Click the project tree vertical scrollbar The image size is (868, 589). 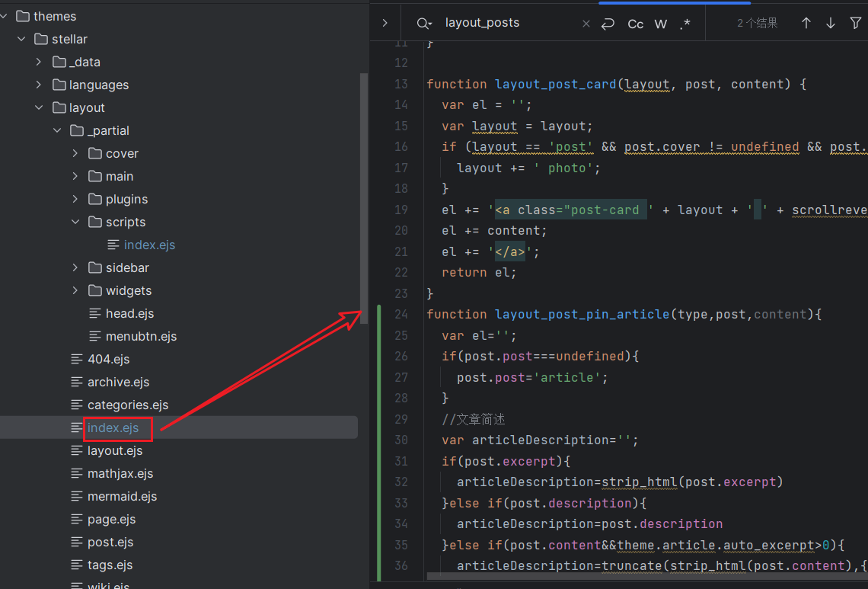coord(364,190)
